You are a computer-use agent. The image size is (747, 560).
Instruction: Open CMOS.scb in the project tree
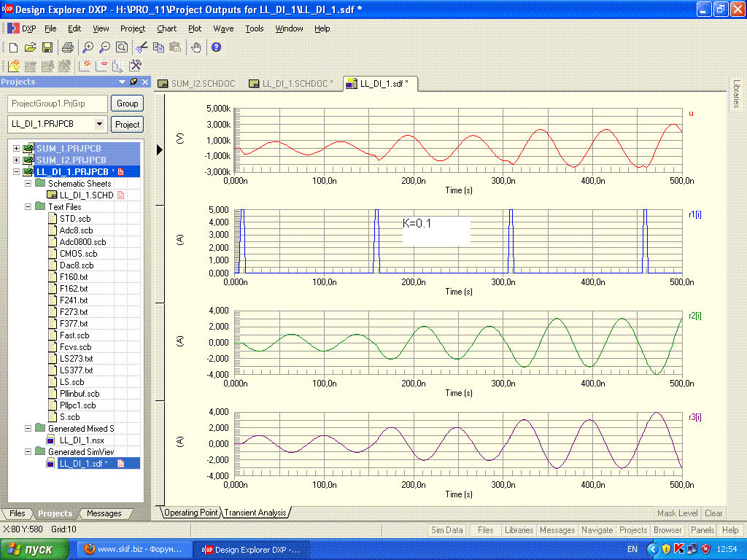[x=77, y=254]
